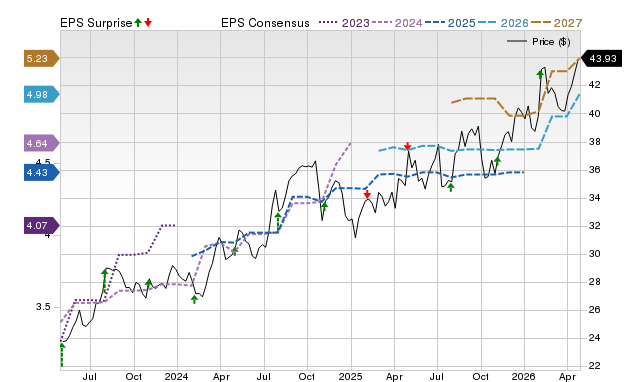Viewport: 640px width, 382px height.
Task: Click the 2024 consensus legend entry
Action: [397, 23]
